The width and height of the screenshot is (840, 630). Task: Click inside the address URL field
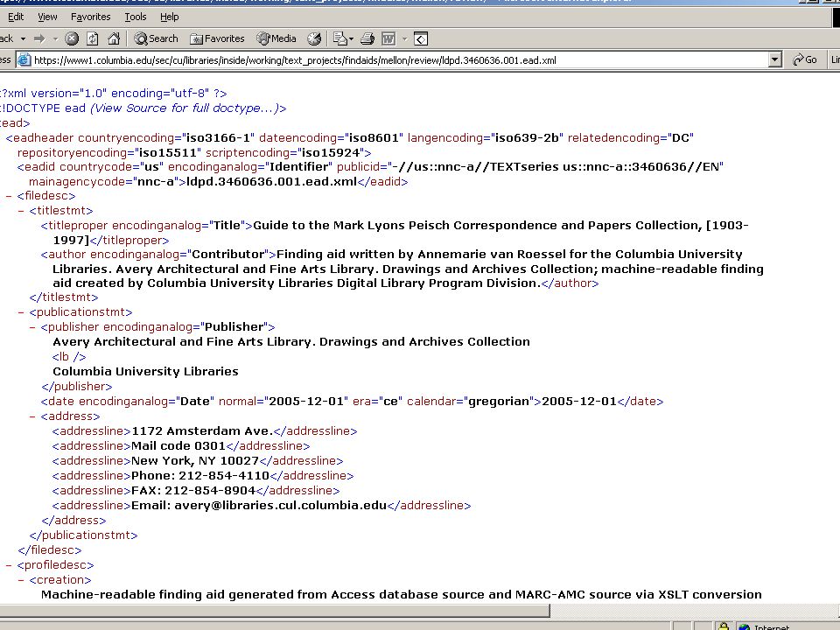[399, 60]
